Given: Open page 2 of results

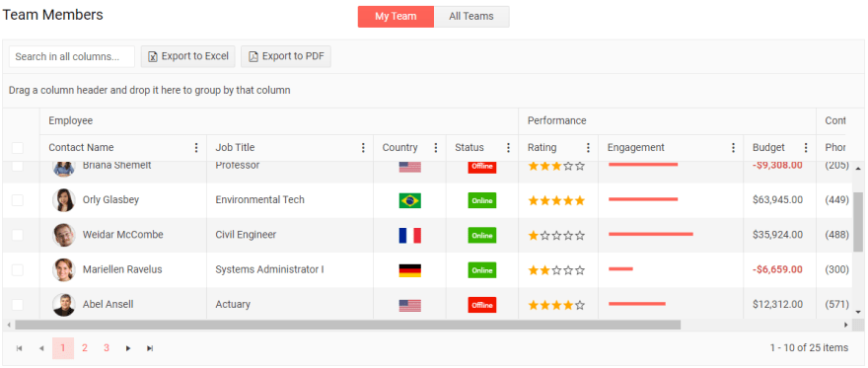Looking at the screenshot, I should click(85, 348).
